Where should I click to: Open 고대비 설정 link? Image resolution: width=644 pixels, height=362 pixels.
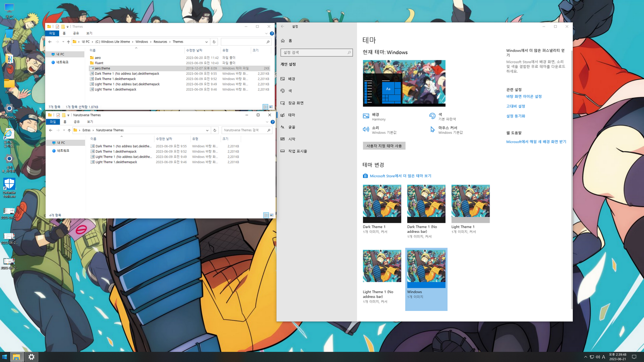click(x=516, y=106)
